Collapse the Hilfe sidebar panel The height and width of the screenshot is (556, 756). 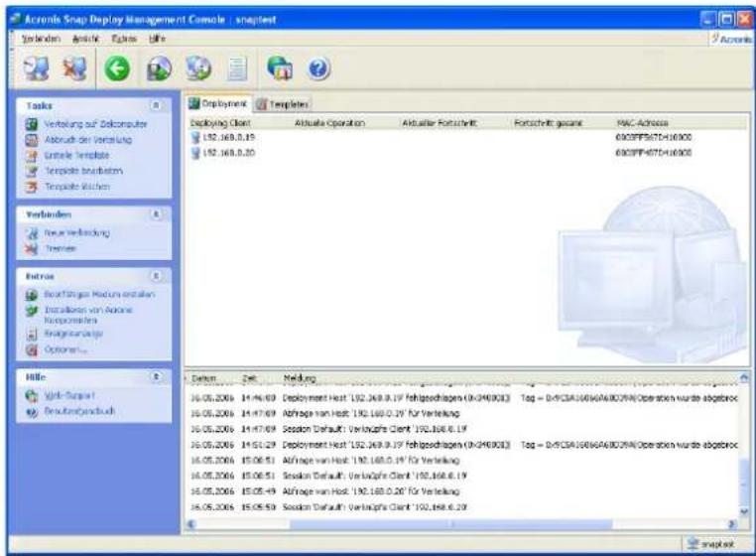(155, 376)
